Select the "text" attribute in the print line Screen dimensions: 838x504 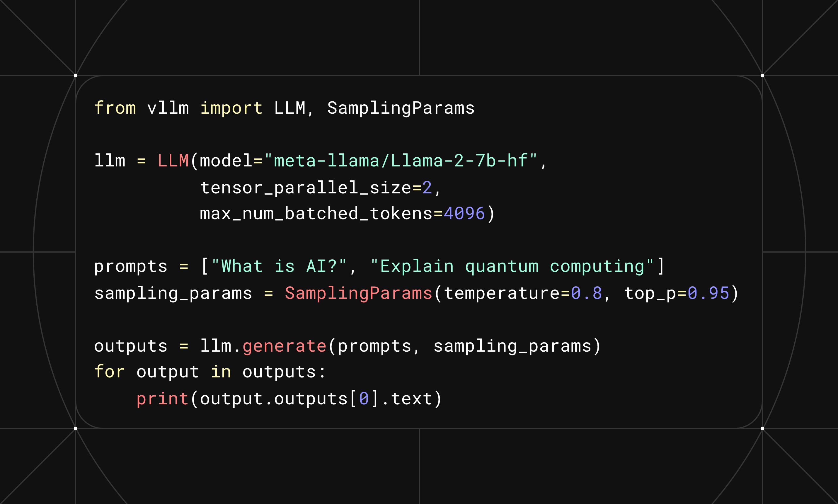[x=412, y=399]
